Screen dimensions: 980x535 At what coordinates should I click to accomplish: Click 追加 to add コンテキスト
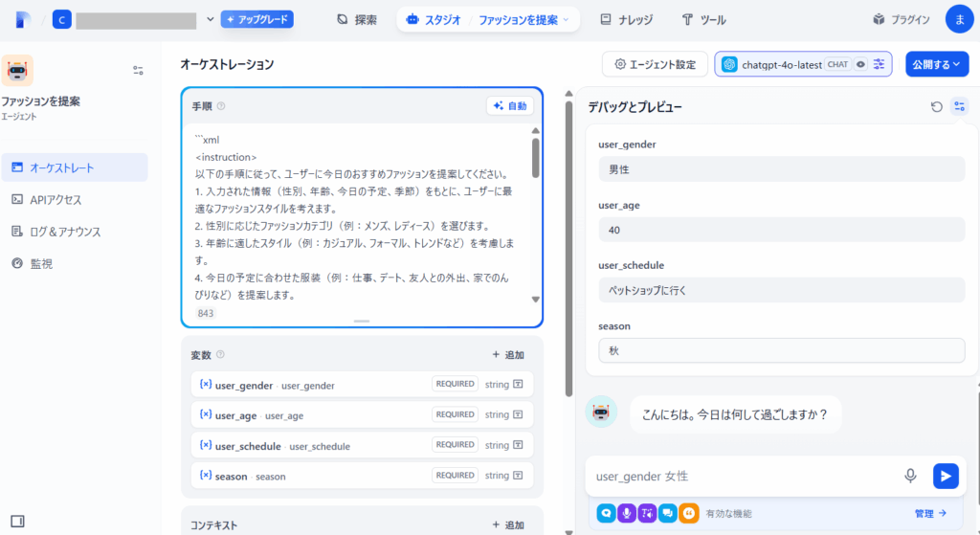point(508,525)
